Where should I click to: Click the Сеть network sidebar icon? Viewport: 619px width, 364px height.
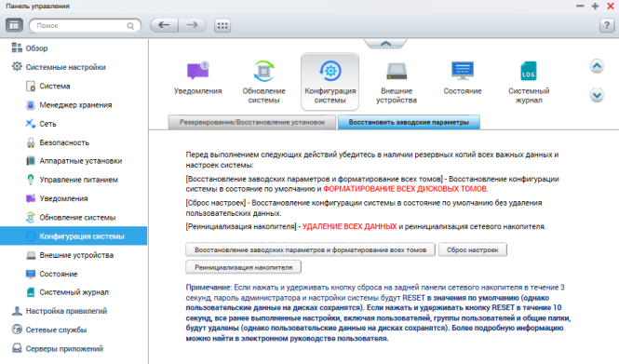31,124
